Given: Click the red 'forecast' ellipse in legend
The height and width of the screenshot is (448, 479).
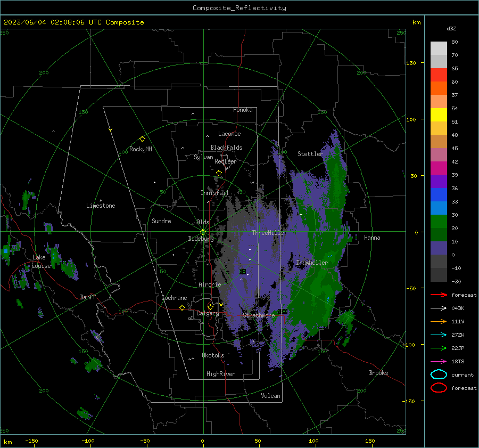Looking at the screenshot, I should (439, 388).
